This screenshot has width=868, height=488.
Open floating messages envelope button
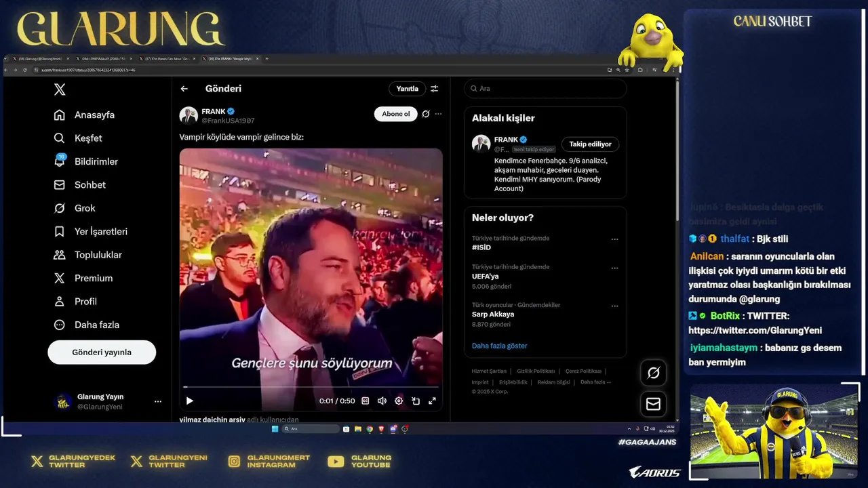click(653, 404)
